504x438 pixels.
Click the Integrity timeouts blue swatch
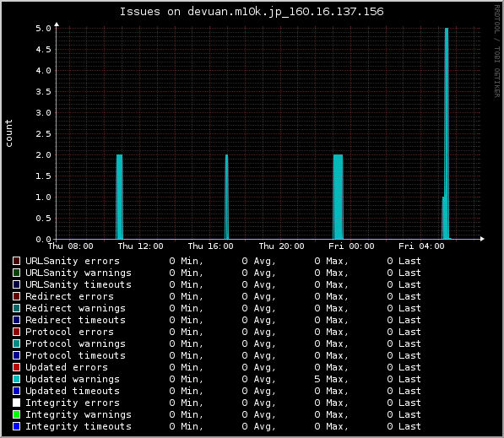[x=16, y=426]
